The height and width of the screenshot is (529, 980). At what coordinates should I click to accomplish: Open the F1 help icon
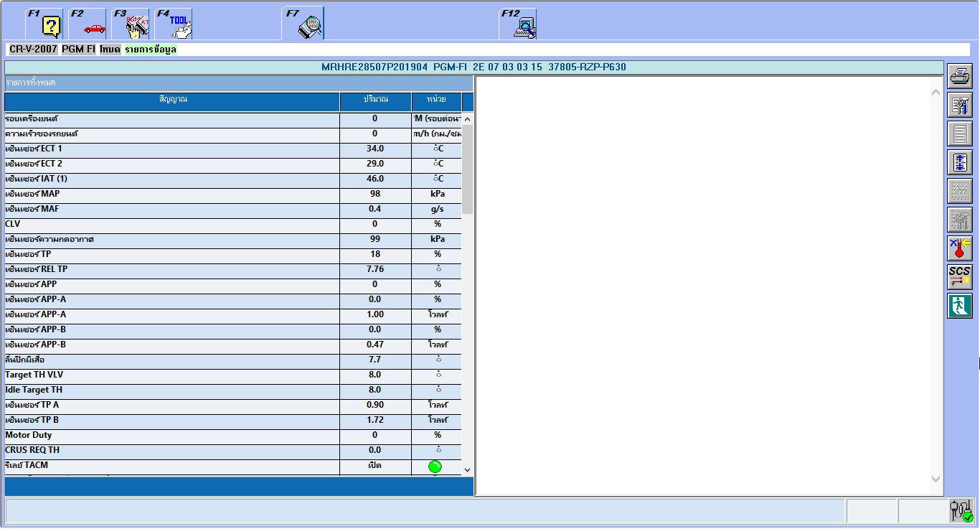point(44,24)
